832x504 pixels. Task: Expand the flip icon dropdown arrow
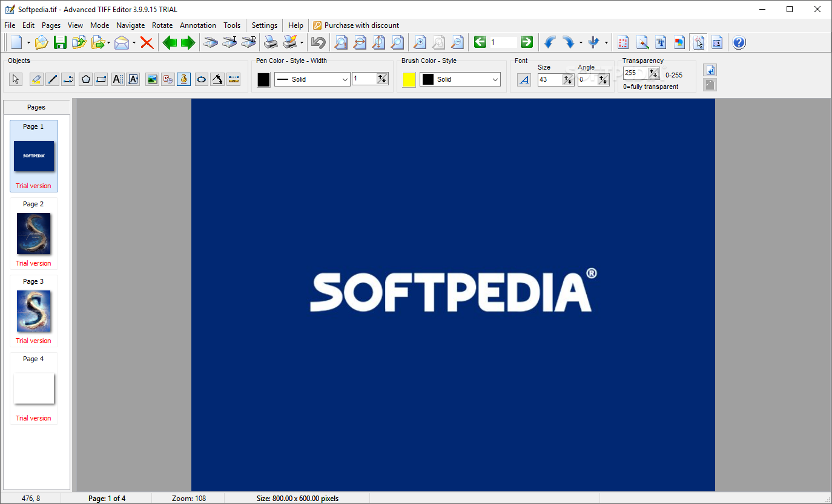[x=606, y=43]
